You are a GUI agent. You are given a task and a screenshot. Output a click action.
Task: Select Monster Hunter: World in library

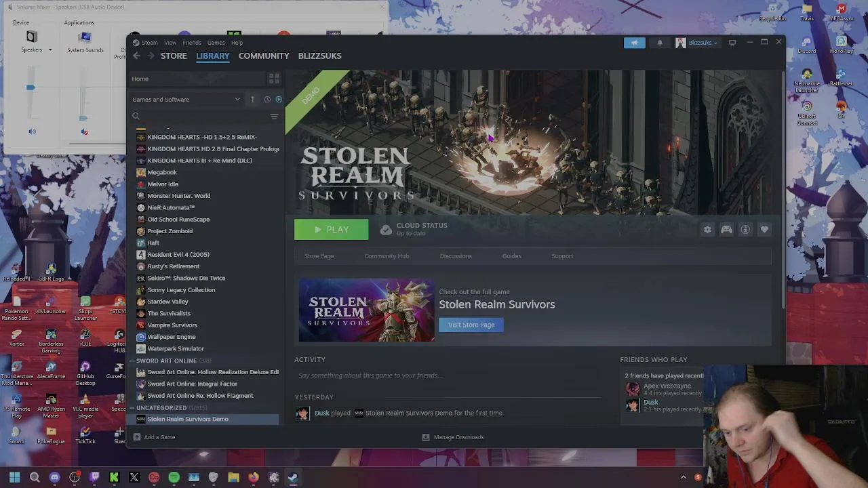tap(178, 196)
